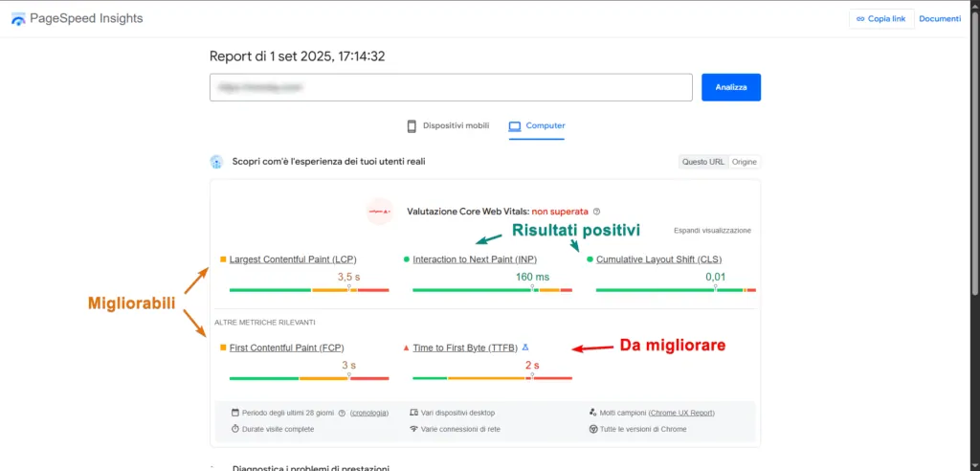Click the Durate visite complete text
Screen dimensions: 980x471
coord(278,429)
